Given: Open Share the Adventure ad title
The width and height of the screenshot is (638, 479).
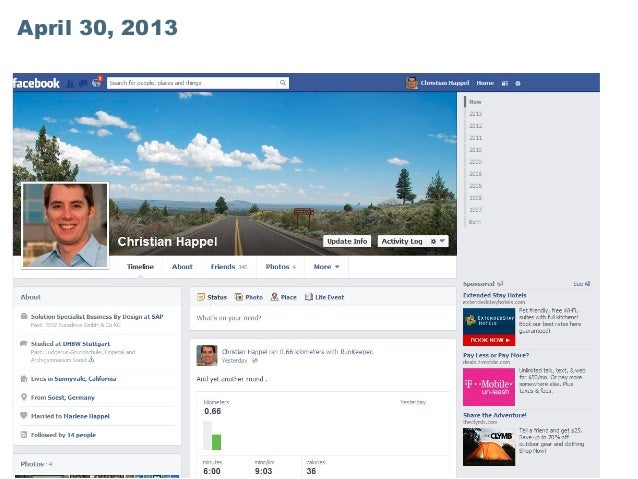Looking at the screenshot, I should pos(494,415).
